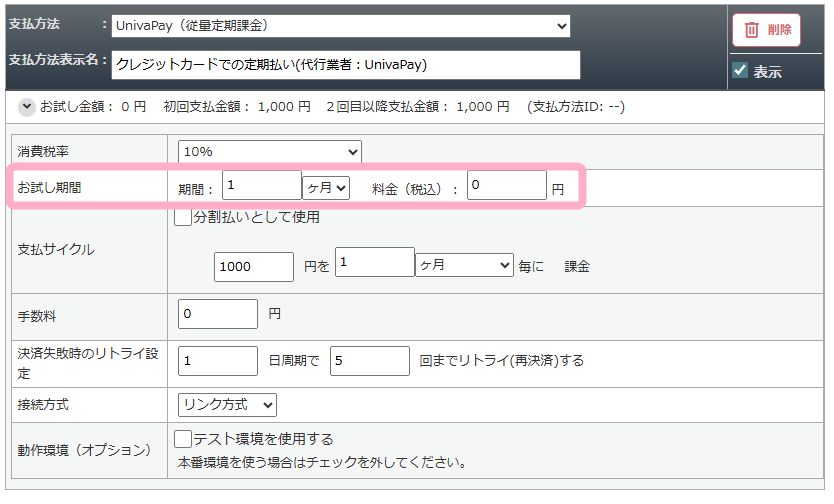Open the 支払方法 UnivaPay dropdown
Image resolution: width=834 pixels, height=504 pixels.
(341, 25)
